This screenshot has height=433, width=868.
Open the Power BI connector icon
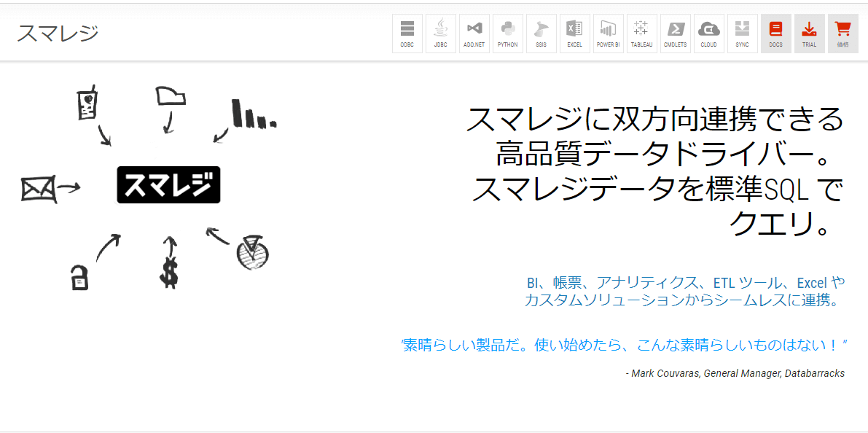tap(609, 34)
